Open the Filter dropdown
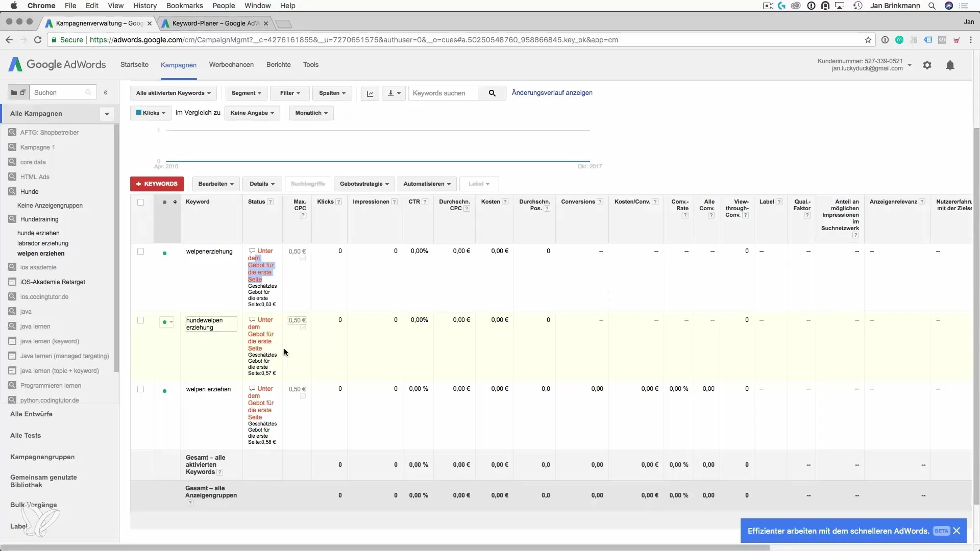Viewport: 980px width, 551px height. (290, 93)
